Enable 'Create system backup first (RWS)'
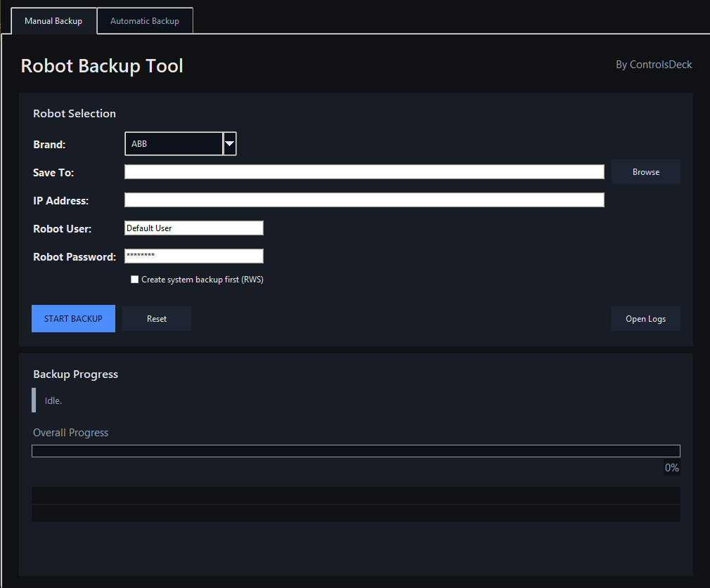Screen dimensions: 710x588 point(134,279)
